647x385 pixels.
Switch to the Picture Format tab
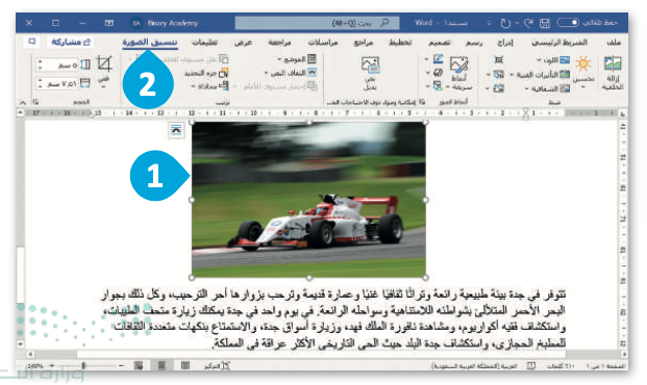150,42
